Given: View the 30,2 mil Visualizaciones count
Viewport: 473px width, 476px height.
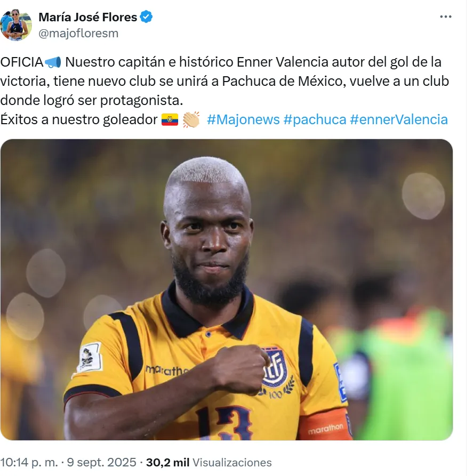Looking at the screenshot, I should pos(209,463).
